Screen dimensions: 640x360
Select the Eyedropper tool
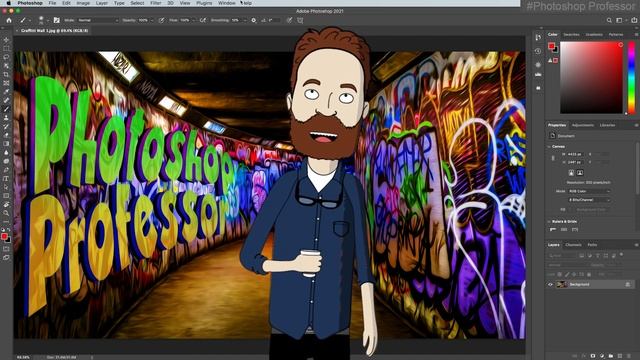[x=6, y=91]
